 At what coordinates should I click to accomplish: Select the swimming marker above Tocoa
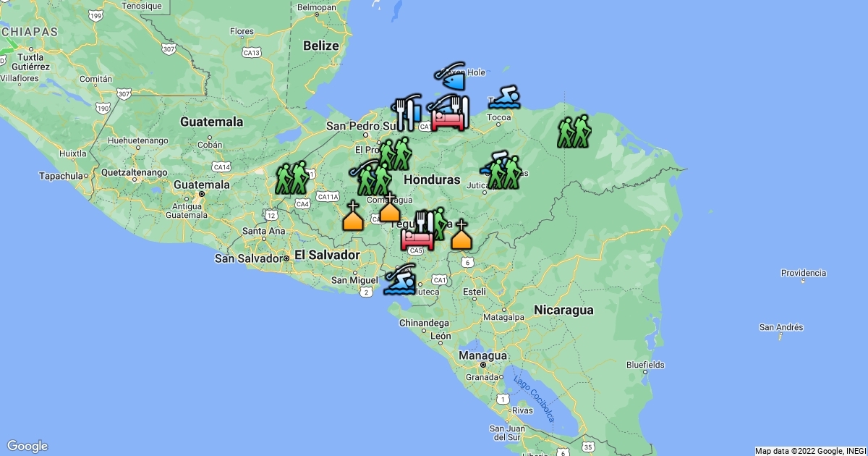coord(504,98)
